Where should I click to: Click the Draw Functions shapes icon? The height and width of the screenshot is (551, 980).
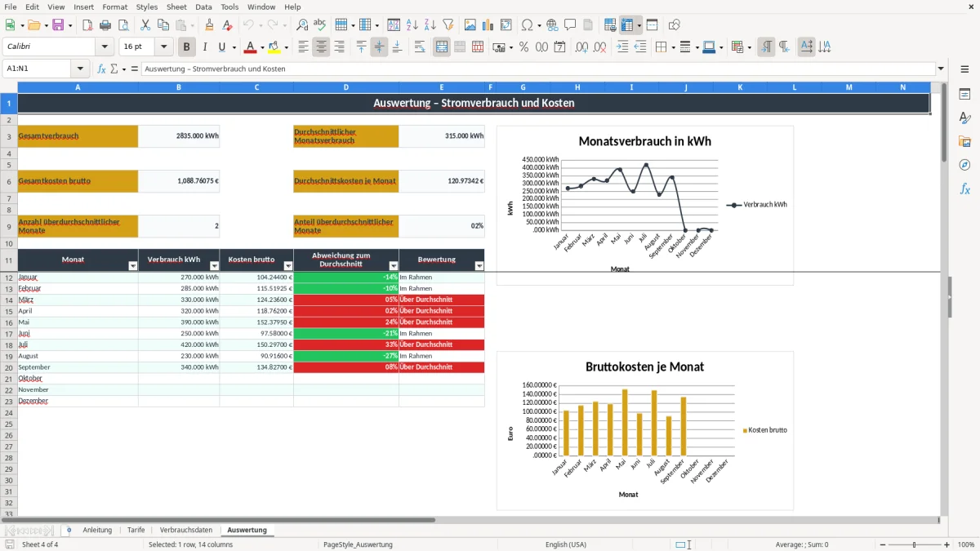point(675,25)
